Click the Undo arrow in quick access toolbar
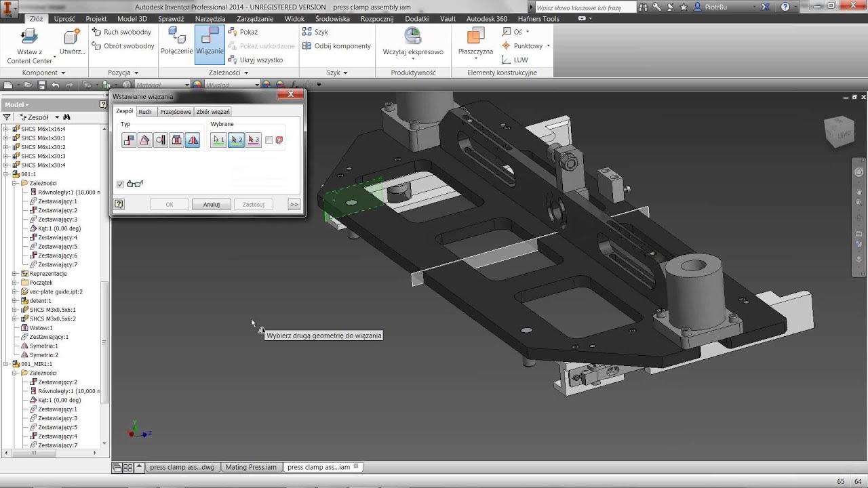The image size is (868, 488). point(56,85)
